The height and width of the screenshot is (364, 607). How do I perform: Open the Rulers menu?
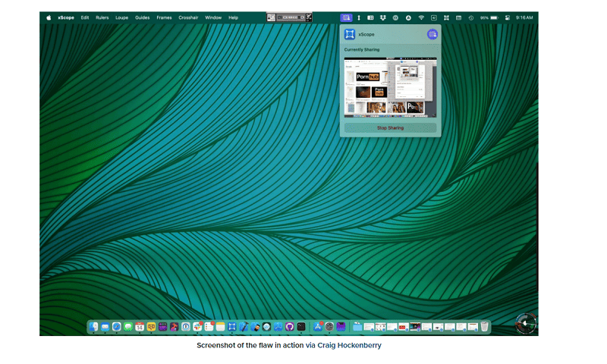[x=102, y=17]
